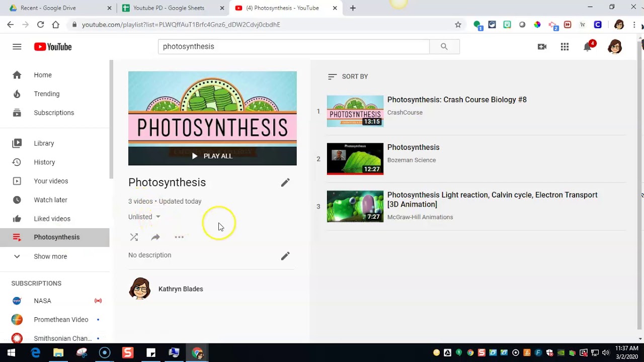Open the Kathryn Blades channel link
This screenshot has width=644, height=362.
181,289
